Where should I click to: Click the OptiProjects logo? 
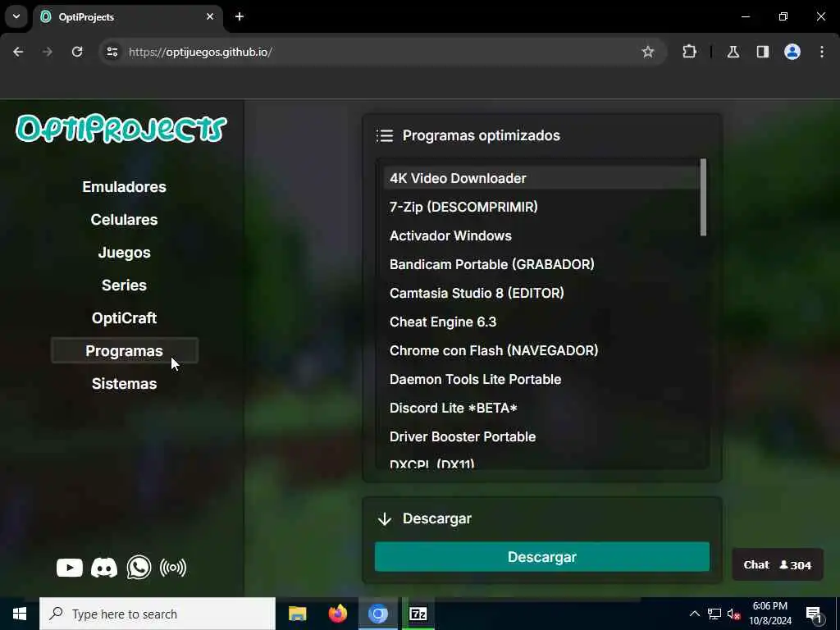pyautogui.click(x=121, y=129)
